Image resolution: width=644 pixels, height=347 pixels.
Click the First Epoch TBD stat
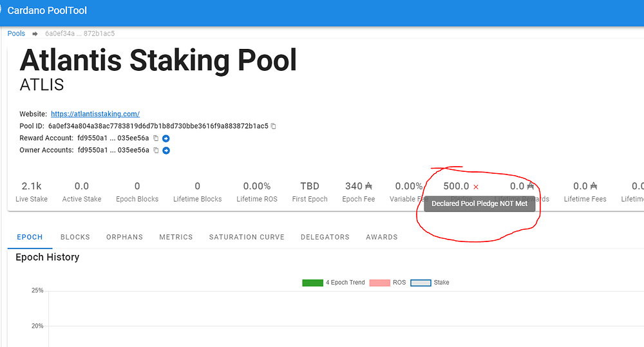click(310, 192)
